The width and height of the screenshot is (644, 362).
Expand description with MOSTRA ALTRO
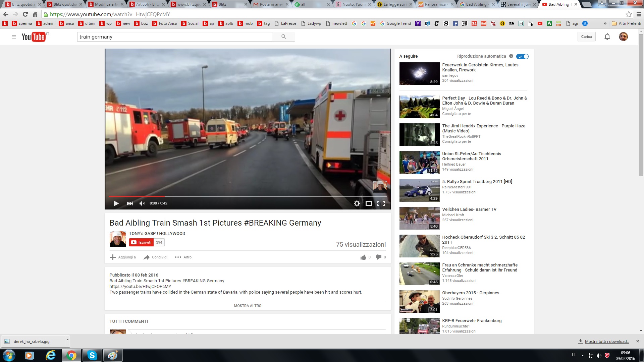coord(248,306)
